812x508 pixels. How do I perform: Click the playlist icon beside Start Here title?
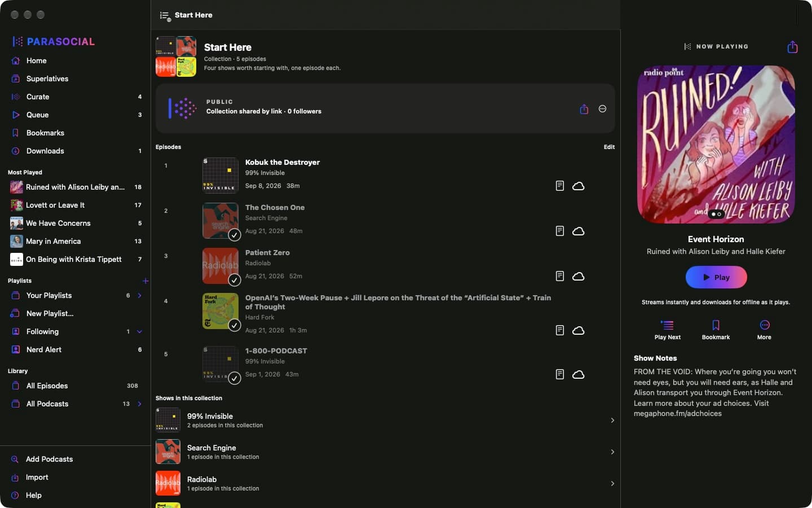point(165,16)
